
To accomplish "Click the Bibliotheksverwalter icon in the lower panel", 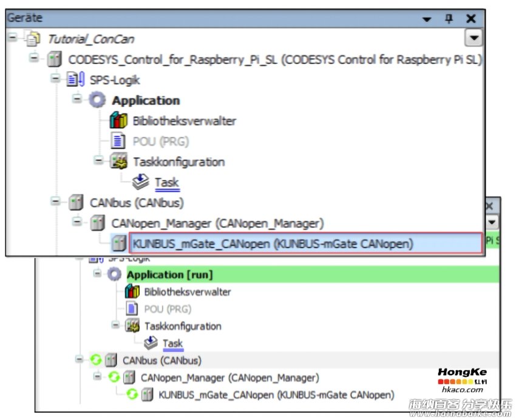I will point(132,291).
